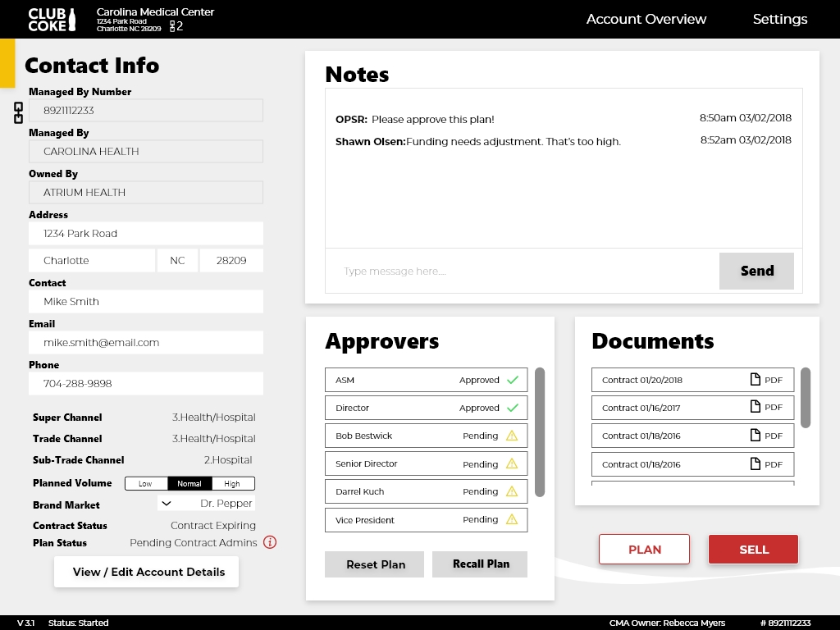
Task: Open View / Edit Account Details
Action: tap(146, 572)
